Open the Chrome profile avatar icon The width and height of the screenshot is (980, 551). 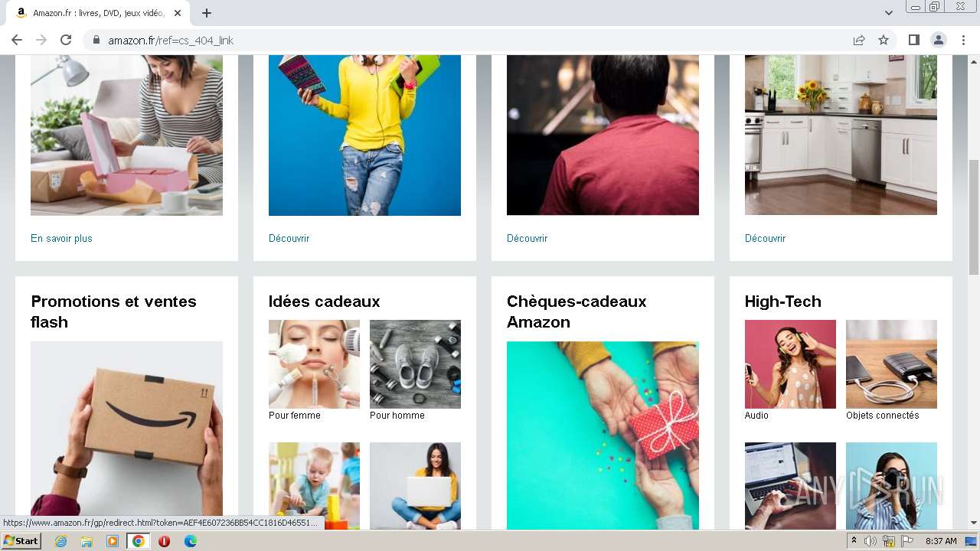(x=939, y=40)
